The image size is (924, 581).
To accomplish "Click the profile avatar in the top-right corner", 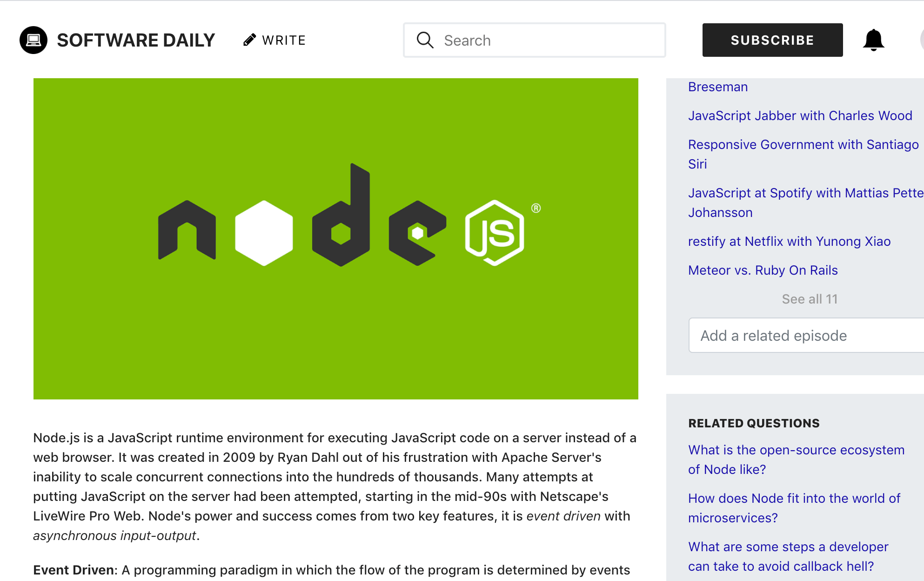I will 922,40.
